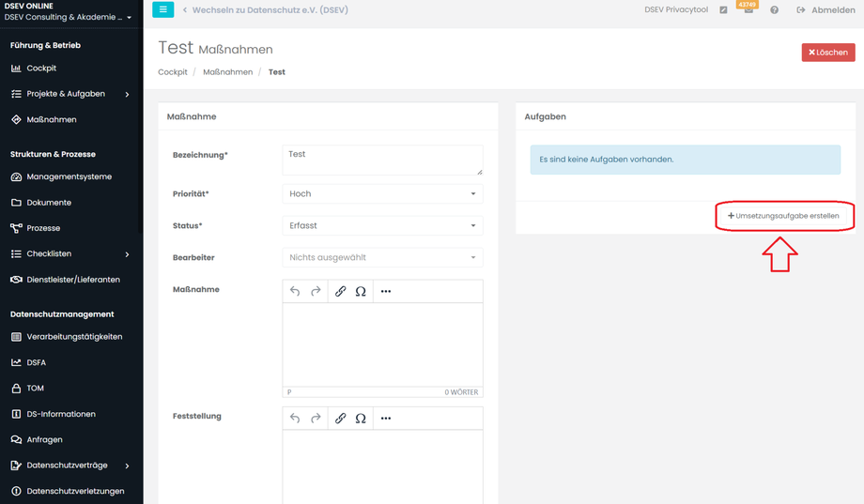
Task: Open Cockpit in the sidebar
Action: pos(41,69)
